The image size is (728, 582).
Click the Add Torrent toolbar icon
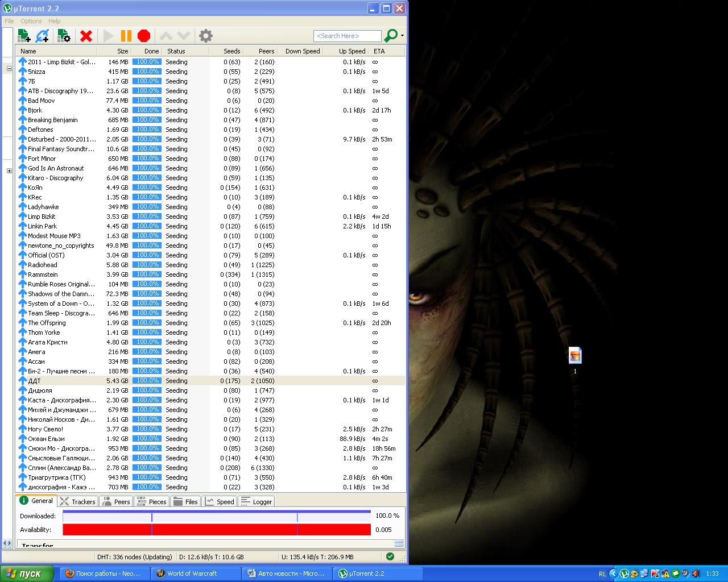click(x=24, y=36)
